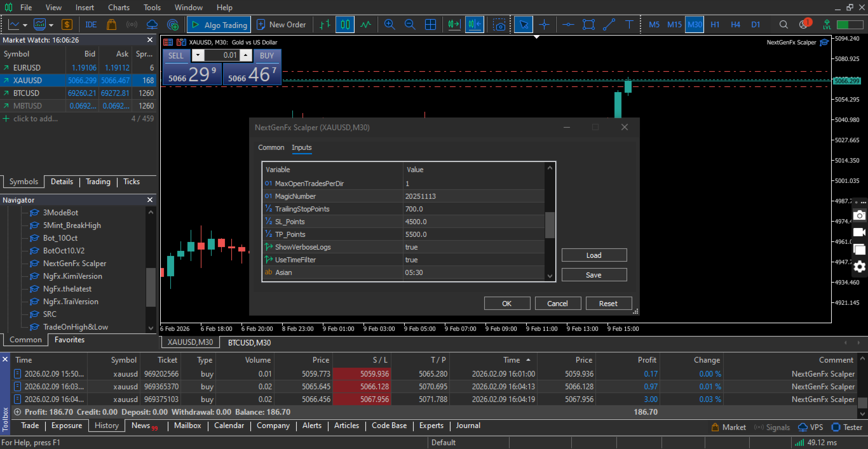
Task: Open the Charts menu
Action: coord(119,8)
